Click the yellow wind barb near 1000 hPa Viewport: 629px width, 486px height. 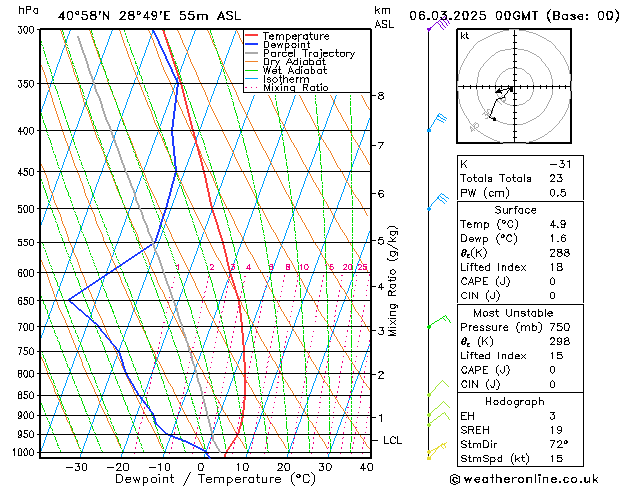pos(433,453)
